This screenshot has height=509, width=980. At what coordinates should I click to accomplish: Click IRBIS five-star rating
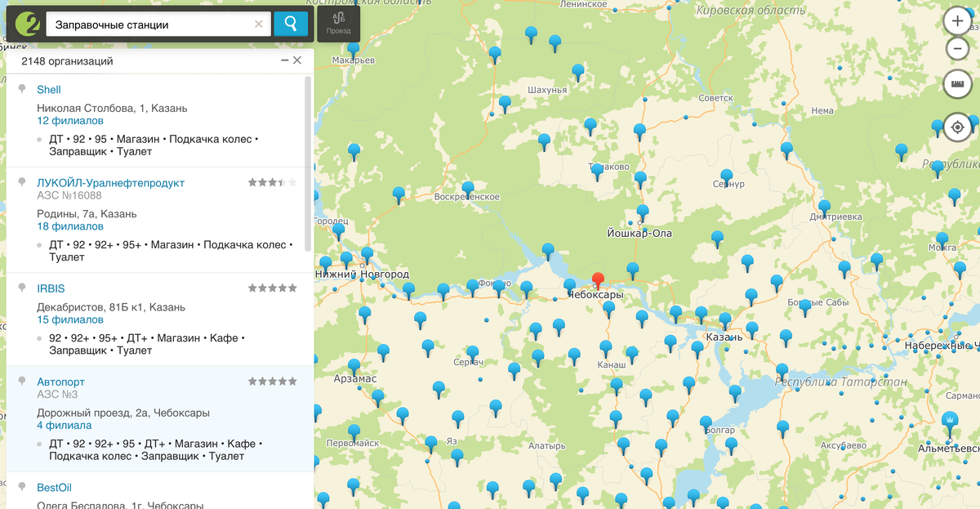[x=273, y=288]
